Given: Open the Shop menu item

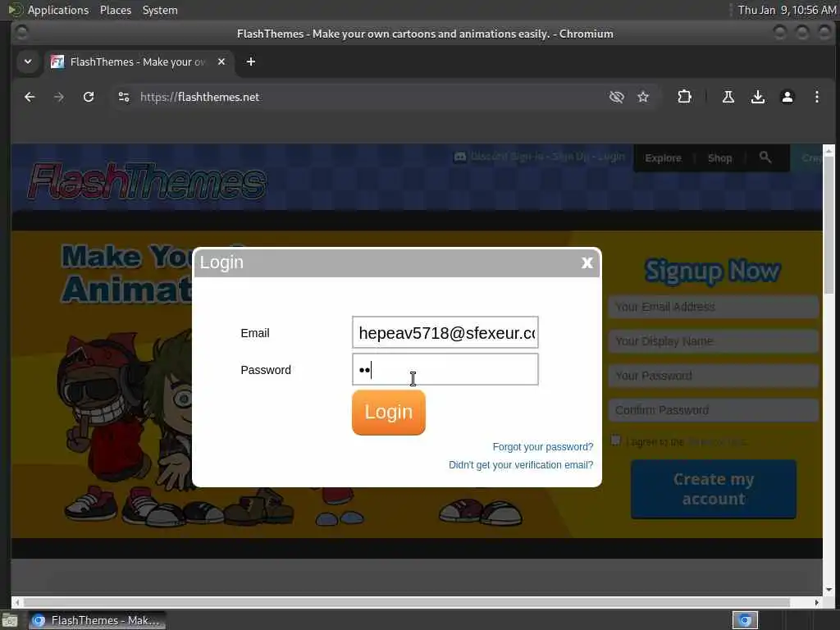Looking at the screenshot, I should pos(719,158).
